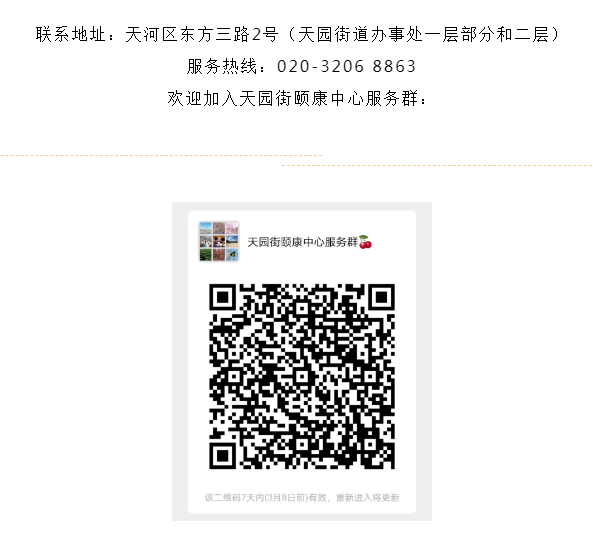Click the QR code top-right finder square
This screenshot has width=593, height=556.
381,298
